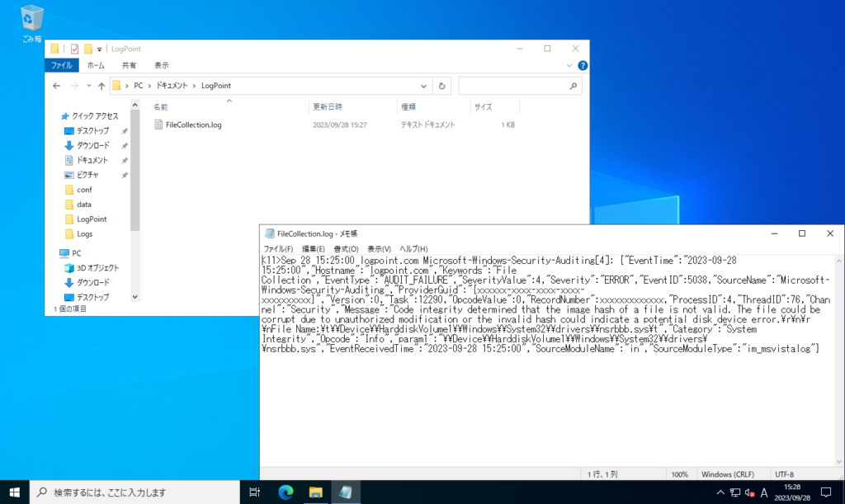Image resolution: width=845 pixels, height=504 pixels.
Task: Open LogPoint folder in sidebar
Action: point(86,219)
